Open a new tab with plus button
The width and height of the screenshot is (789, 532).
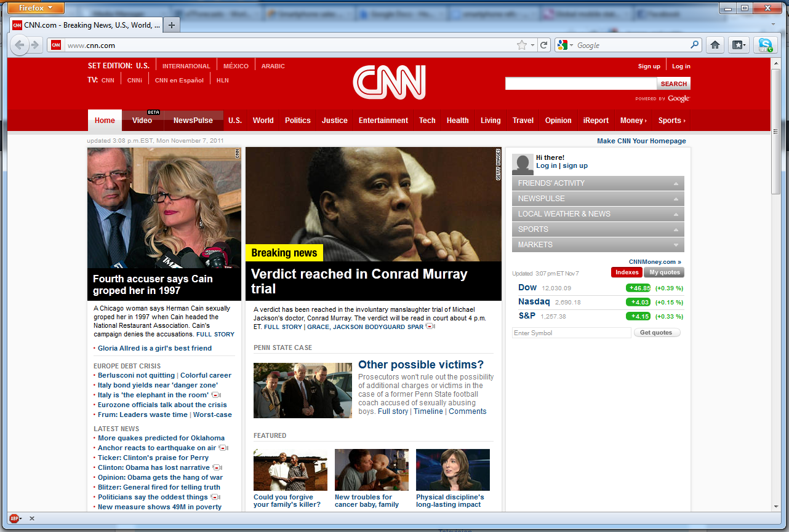pos(172,25)
